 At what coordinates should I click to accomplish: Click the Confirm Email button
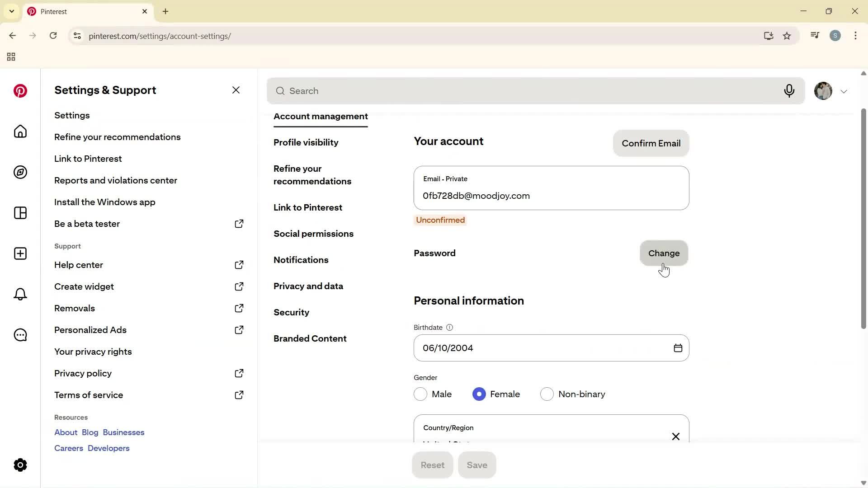pos(651,143)
